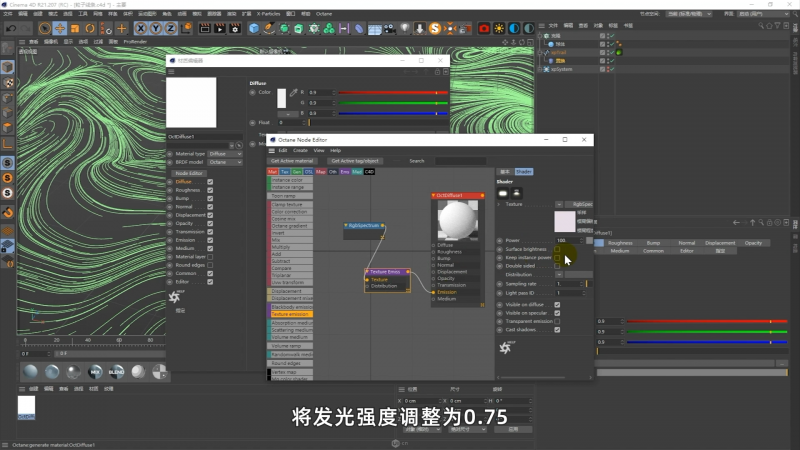Open the Create menu in Node Editor
This screenshot has height=450, width=800.
(300, 151)
